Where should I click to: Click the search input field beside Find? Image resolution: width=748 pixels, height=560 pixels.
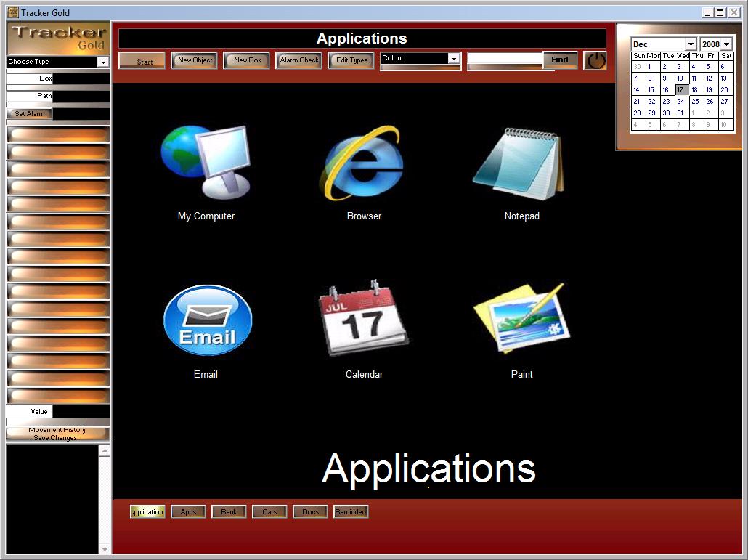505,59
